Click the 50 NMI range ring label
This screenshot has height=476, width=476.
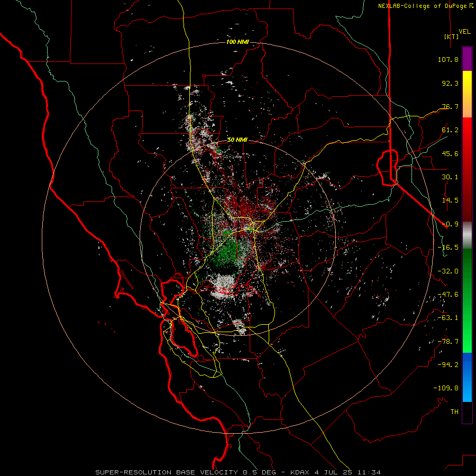(x=237, y=140)
